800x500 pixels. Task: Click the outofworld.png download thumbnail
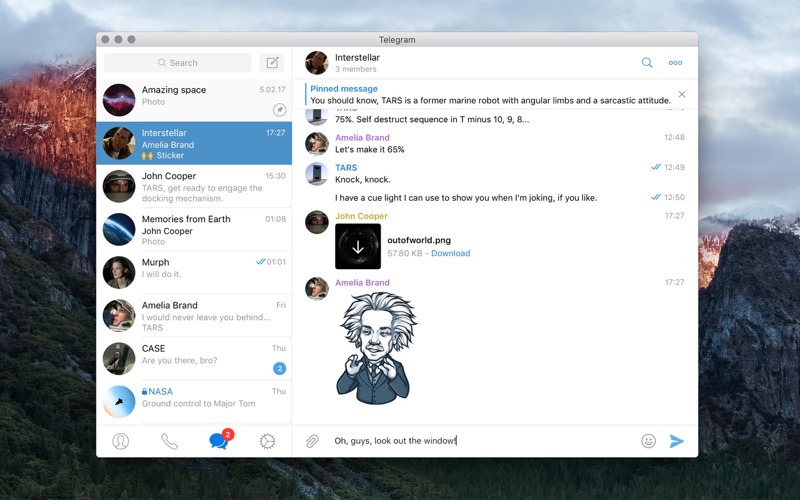click(358, 246)
